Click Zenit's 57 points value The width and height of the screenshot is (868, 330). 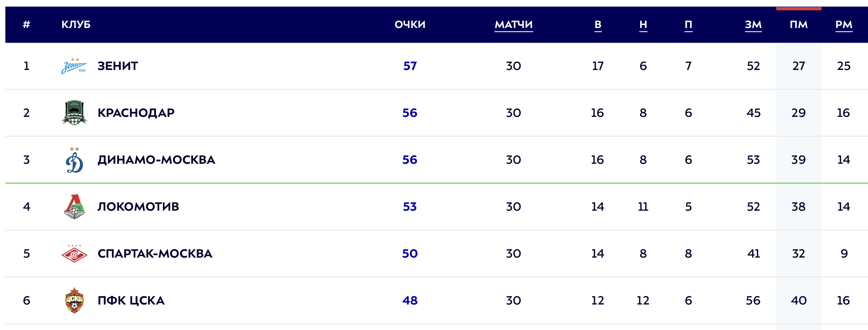[410, 66]
